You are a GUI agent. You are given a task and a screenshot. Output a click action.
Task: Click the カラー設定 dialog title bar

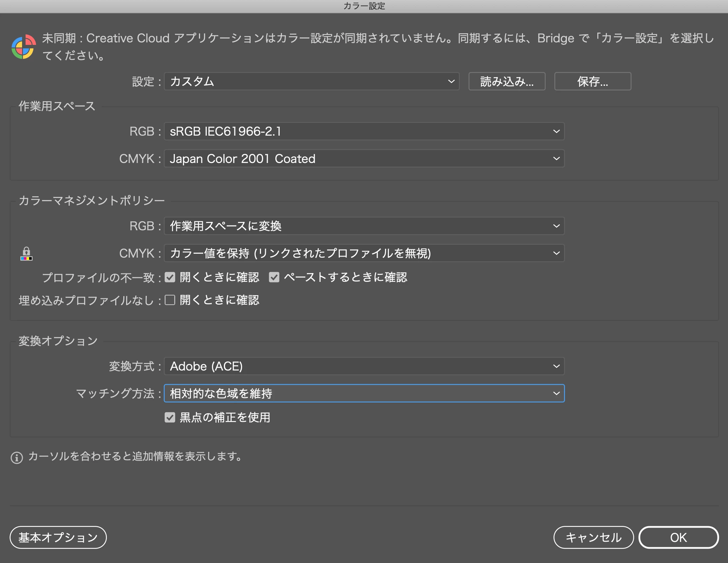point(364,6)
